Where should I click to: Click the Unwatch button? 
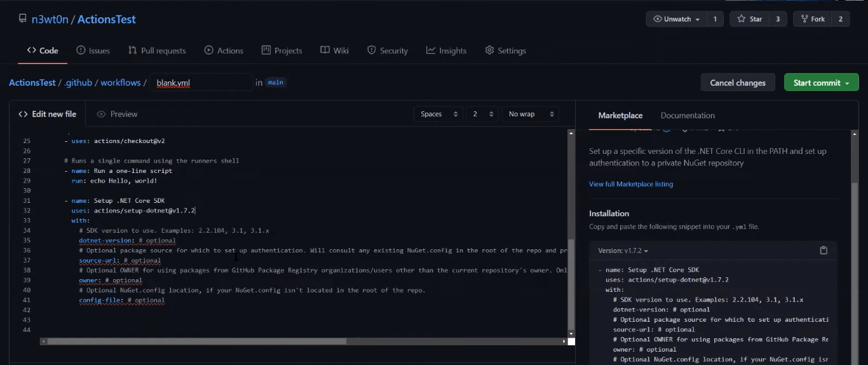pos(676,19)
